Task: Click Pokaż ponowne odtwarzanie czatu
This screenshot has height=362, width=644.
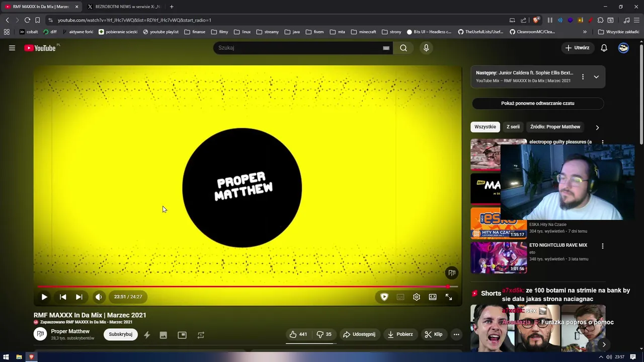Action: click(537, 103)
